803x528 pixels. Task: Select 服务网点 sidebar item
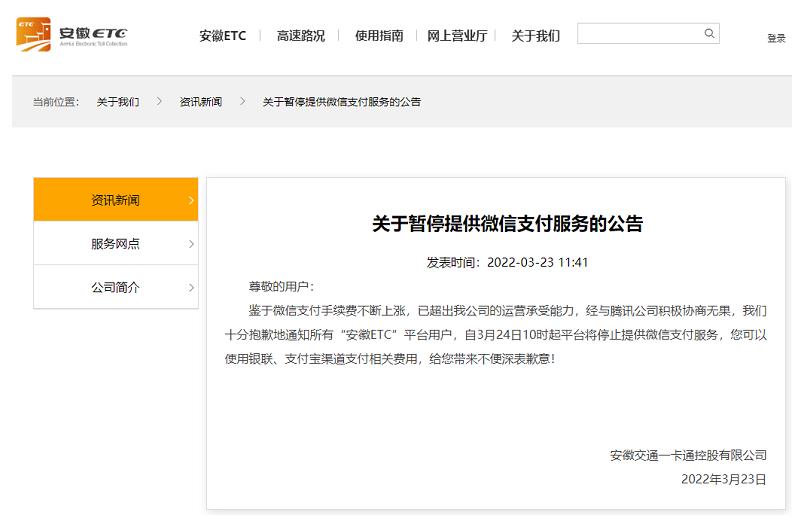click(x=116, y=243)
